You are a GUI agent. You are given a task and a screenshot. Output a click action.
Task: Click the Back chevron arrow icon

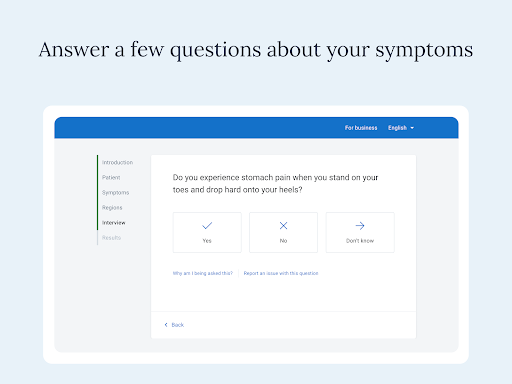pos(166,325)
